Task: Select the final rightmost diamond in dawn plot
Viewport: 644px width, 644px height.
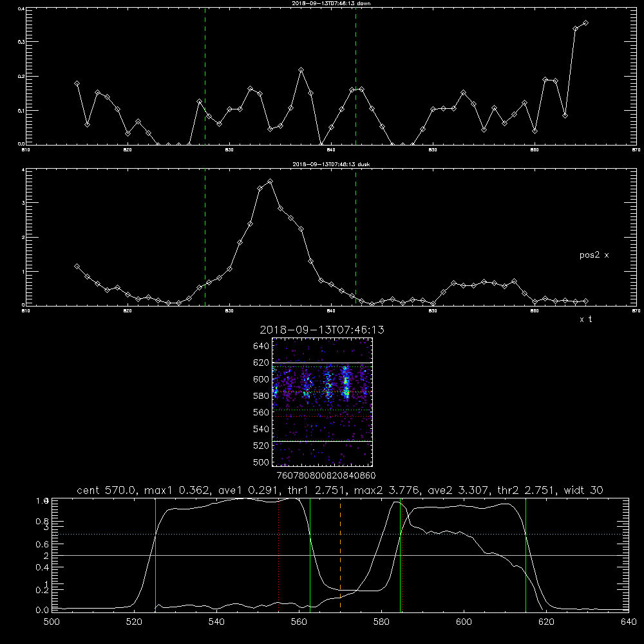Action: click(x=585, y=23)
